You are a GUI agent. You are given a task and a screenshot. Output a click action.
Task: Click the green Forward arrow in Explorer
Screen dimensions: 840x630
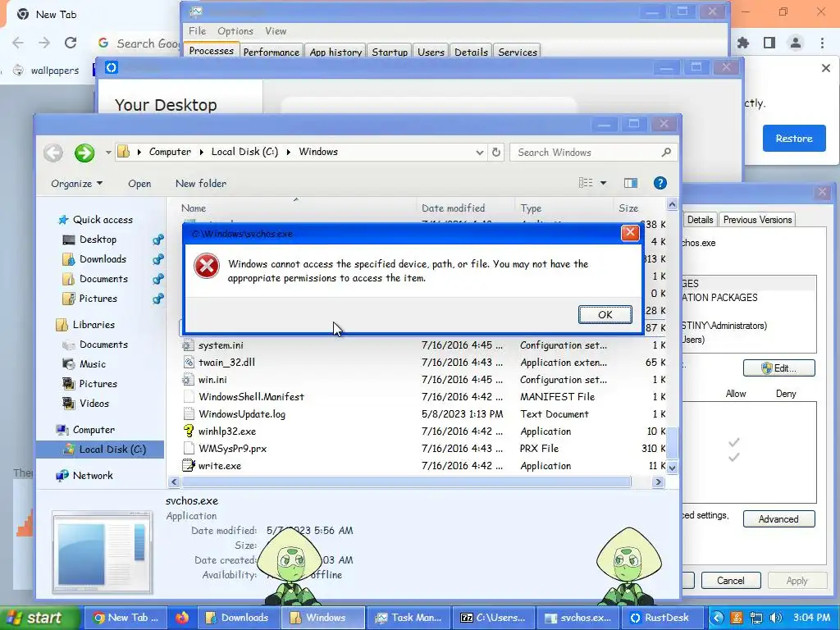(x=84, y=153)
